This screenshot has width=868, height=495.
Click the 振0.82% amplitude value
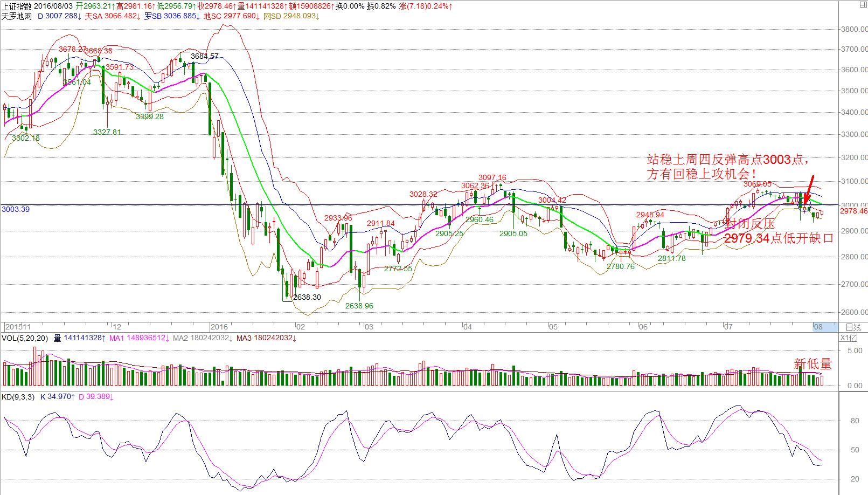click(380, 6)
